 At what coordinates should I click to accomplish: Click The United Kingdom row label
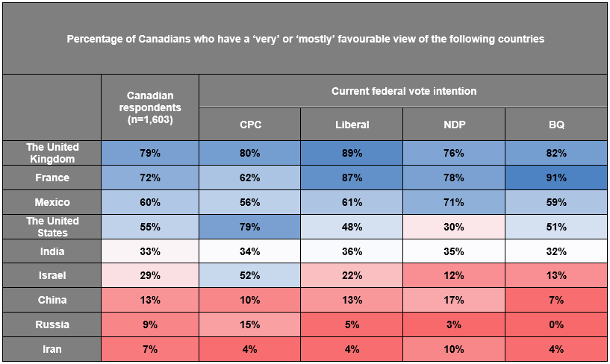point(52,153)
